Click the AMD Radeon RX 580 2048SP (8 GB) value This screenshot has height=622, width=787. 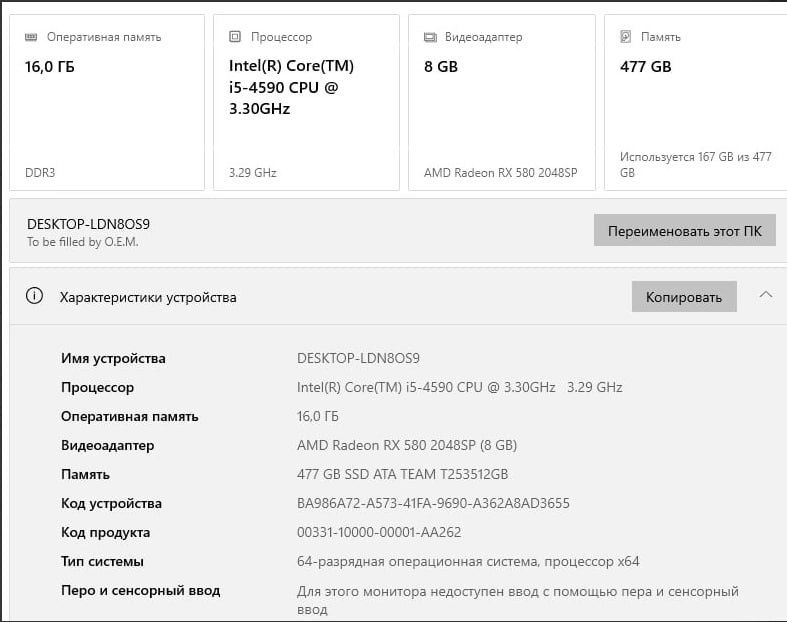point(407,445)
